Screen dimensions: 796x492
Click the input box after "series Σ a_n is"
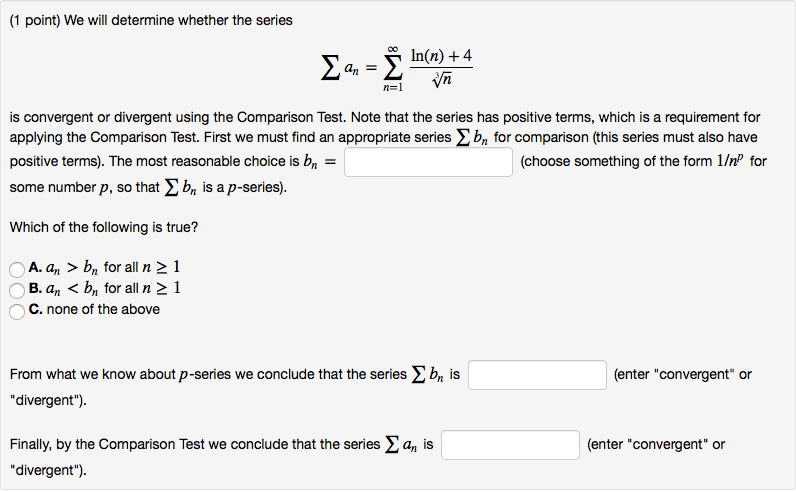pyautogui.click(x=510, y=445)
